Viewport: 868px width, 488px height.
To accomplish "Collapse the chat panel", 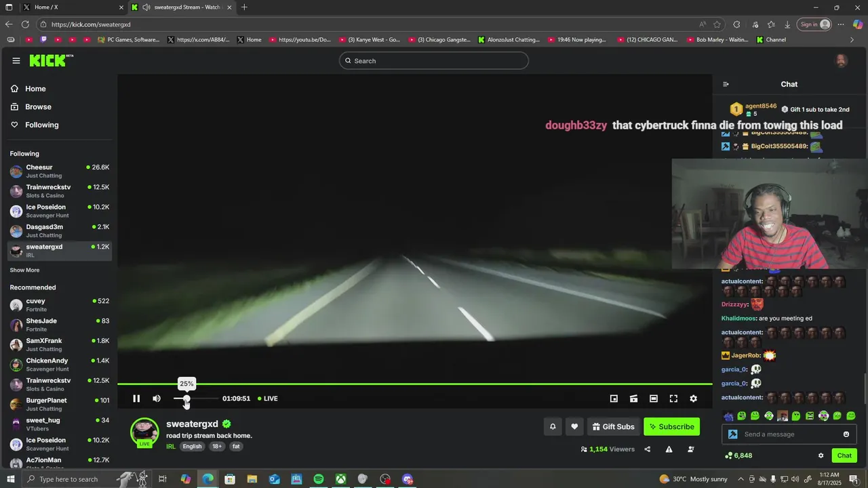I will tap(726, 84).
